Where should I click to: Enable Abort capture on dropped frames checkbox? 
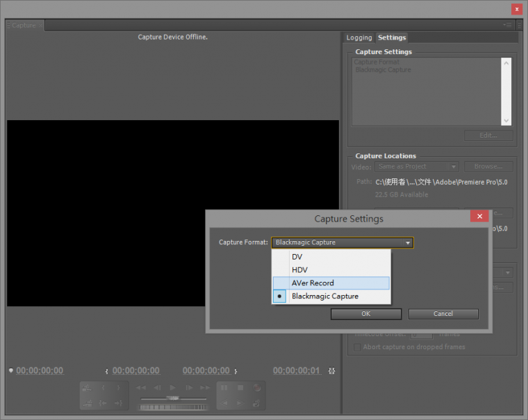358,347
